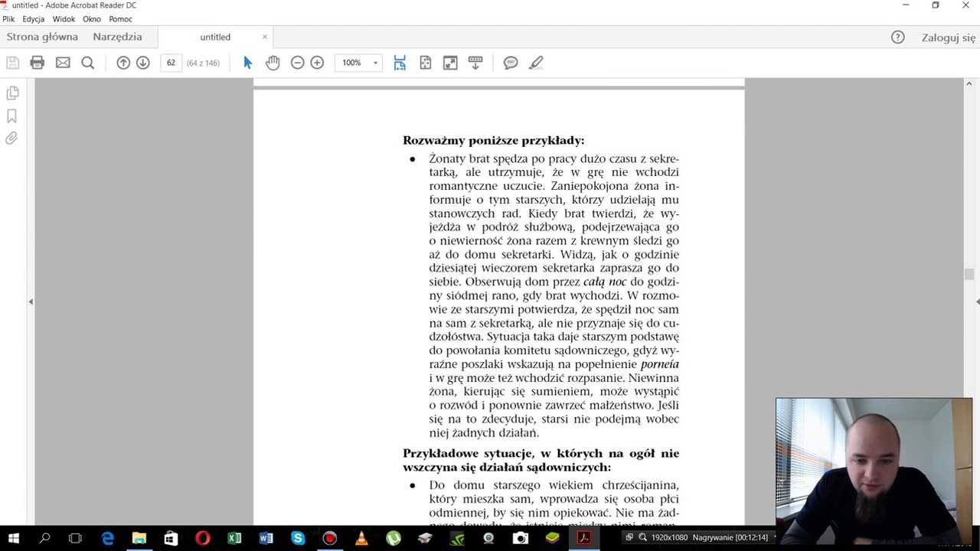Select the hand pan tool
The height and width of the screenshot is (551, 980).
pyautogui.click(x=273, y=63)
